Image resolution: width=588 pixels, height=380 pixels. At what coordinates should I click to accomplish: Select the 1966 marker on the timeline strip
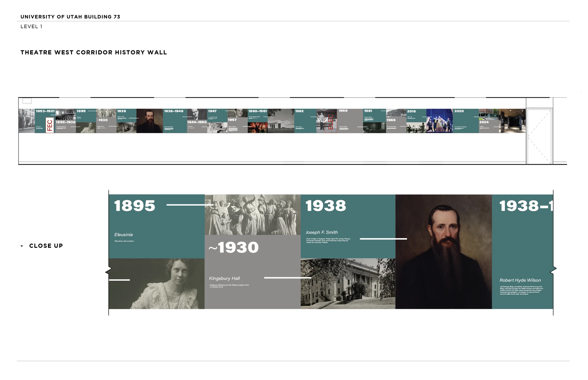(343, 111)
